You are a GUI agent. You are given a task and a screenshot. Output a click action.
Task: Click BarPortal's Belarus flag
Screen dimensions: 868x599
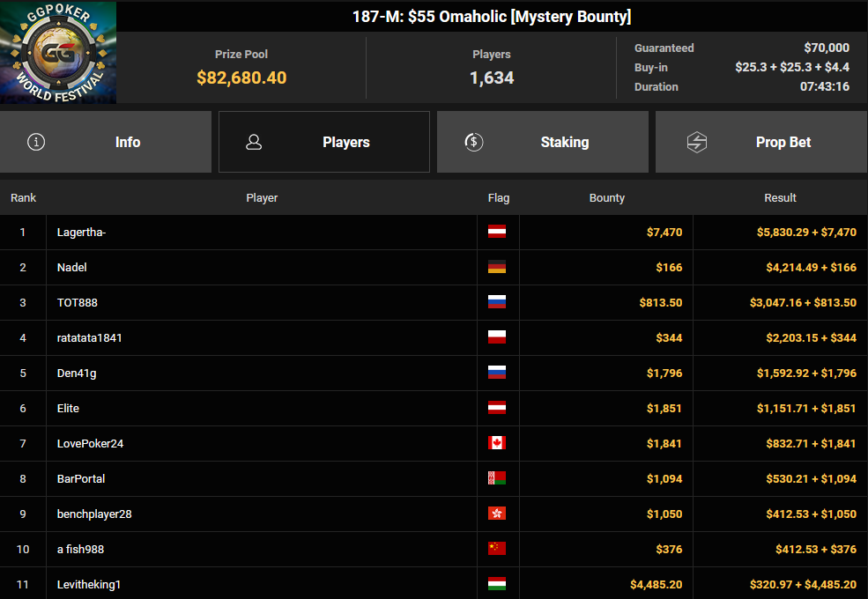coord(496,478)
